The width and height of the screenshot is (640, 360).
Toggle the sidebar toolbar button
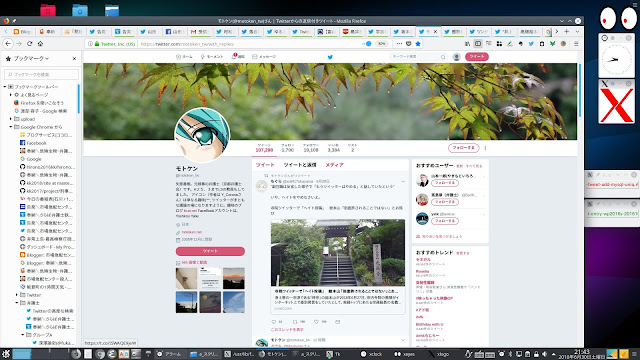point(478,44)
